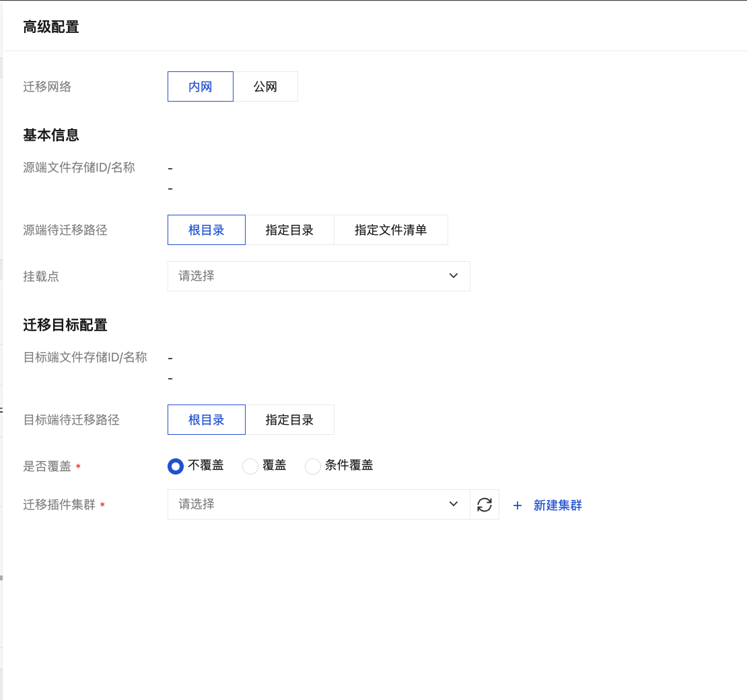Click the chevron arrow in 挂载点 selector

tap(454, 276)
